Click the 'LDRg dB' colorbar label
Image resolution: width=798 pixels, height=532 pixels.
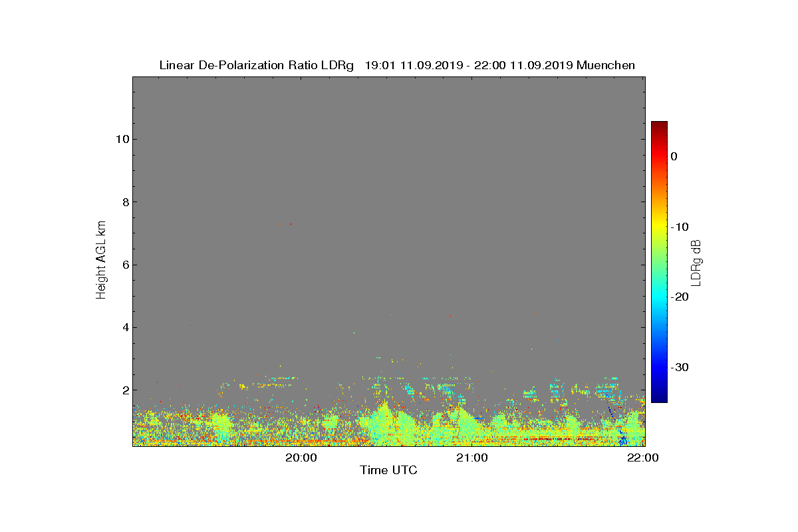(696, 262)
